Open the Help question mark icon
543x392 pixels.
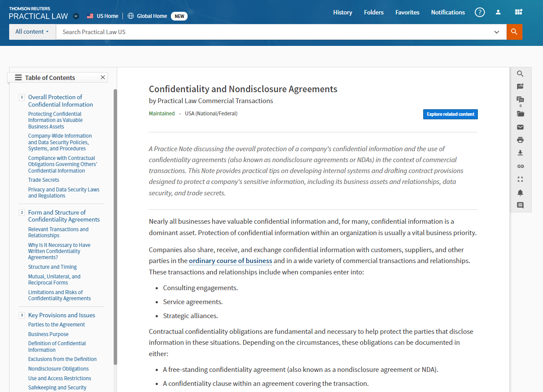coord(480,12)
